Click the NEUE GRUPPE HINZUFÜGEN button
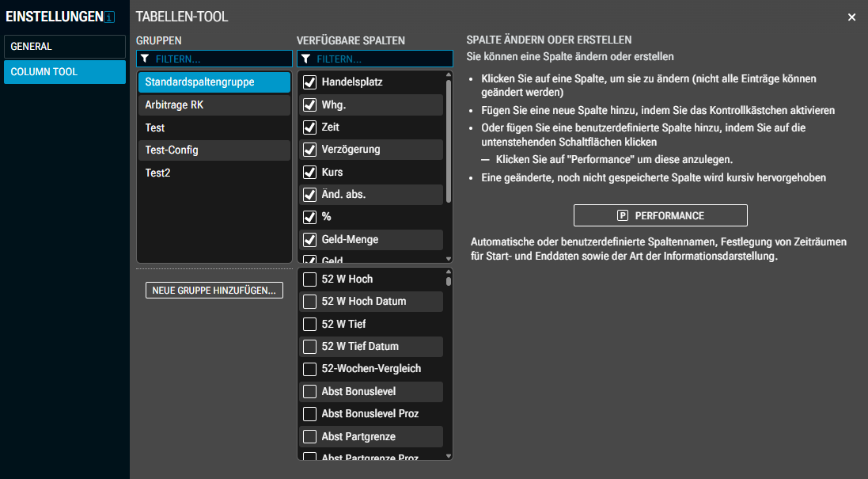This screenshot has height=479, width=868. 214,290
